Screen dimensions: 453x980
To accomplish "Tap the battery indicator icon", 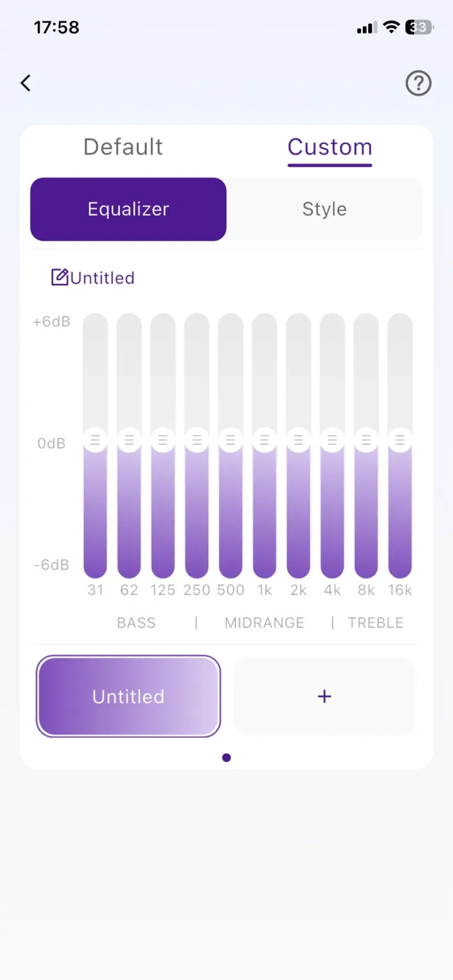I will 419,27.
